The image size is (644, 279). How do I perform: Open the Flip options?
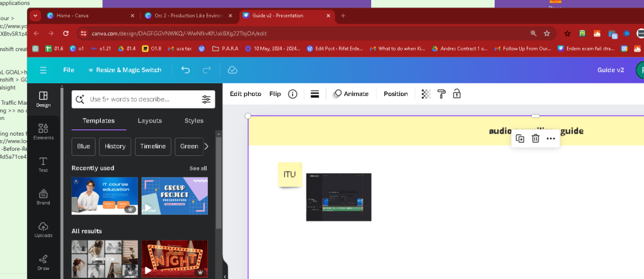pyautogui.click(x=275, y=94)
